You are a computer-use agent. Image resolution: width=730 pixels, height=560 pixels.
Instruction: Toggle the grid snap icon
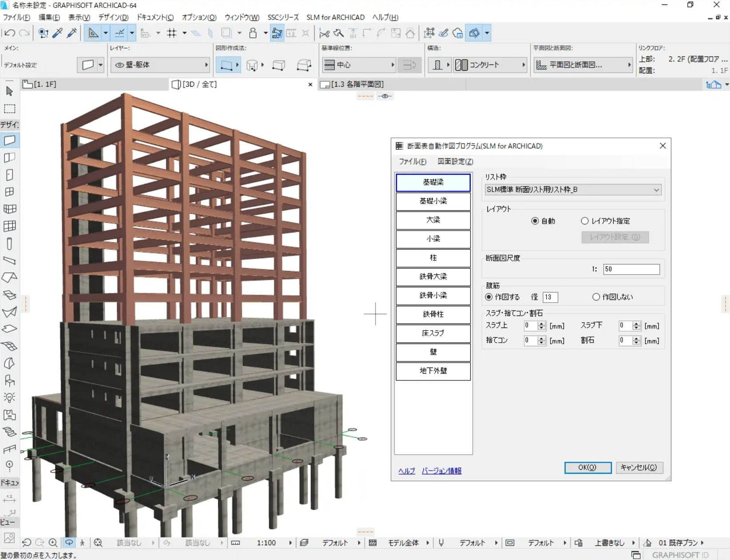172,33
